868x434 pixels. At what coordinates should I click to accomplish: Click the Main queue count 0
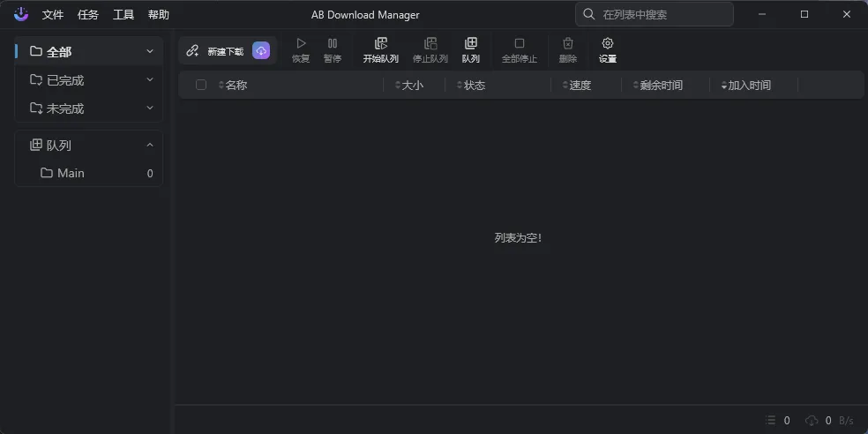coord(150,174)
